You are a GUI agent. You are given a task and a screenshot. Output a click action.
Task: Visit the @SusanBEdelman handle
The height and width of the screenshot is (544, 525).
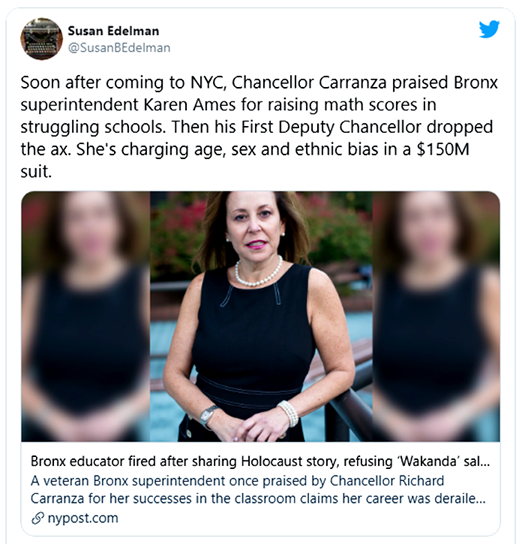[119, 48]
